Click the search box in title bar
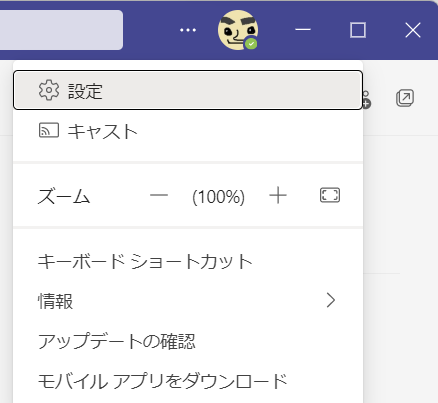The width and height of the screenshot is (438, 403). coord(61,30)
